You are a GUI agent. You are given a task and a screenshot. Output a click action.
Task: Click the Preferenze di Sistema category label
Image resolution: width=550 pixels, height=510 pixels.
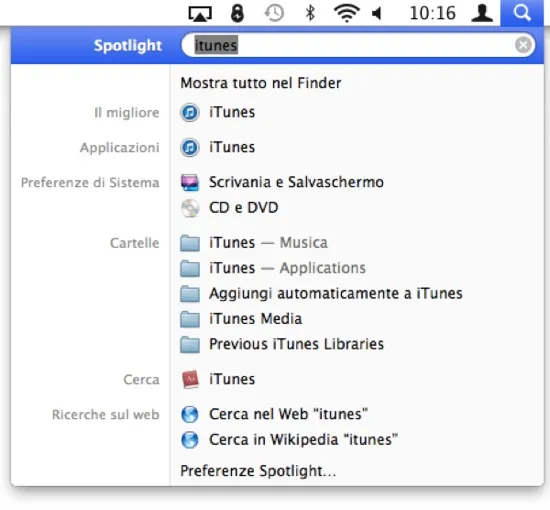[x=90, y=183]
